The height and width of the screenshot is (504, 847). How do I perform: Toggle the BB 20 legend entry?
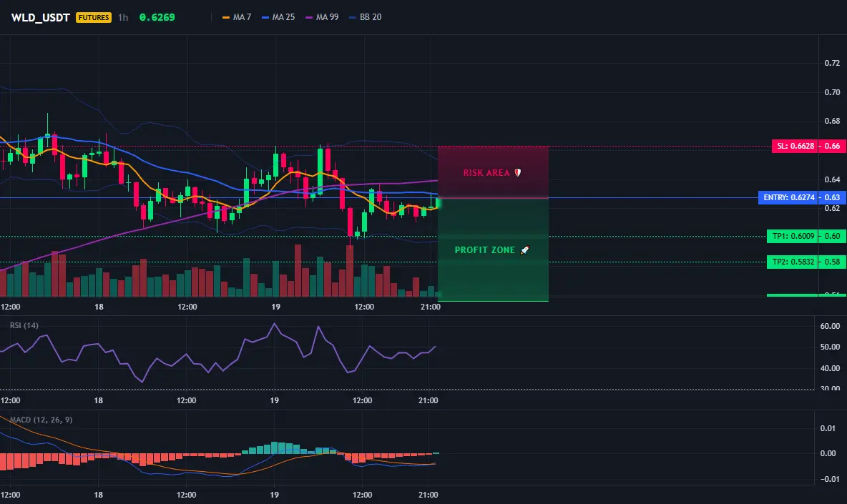[366, 17]
